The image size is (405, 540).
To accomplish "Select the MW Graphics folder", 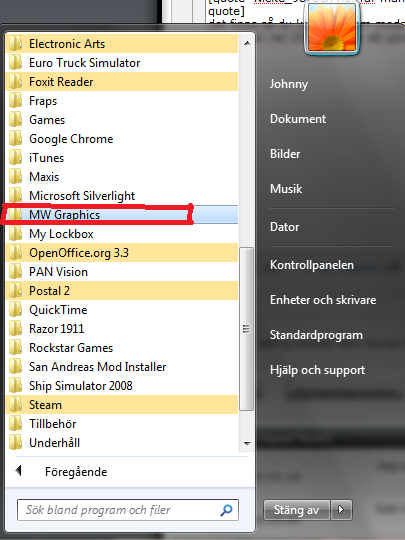I will 122,215.
